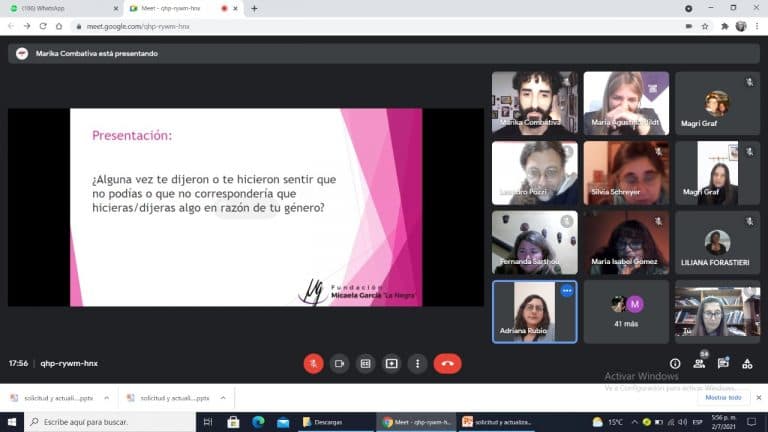Viewport: 768px width, 432px height.
Task: Click the '41 más' participants tile
Action: (626, 312)
